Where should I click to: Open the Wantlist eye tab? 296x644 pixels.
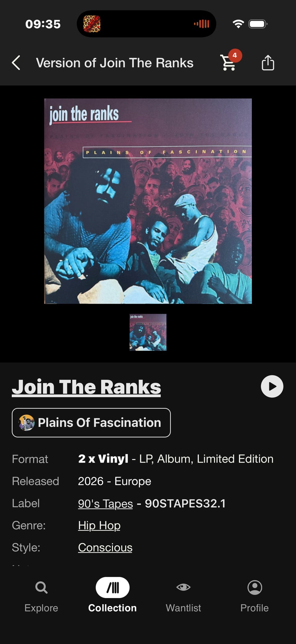click(x=183, y=596)
